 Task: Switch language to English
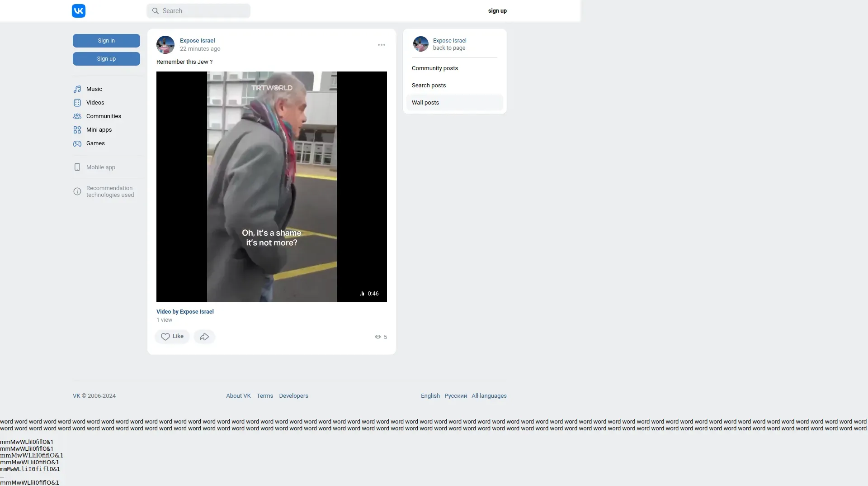(430, 396)
